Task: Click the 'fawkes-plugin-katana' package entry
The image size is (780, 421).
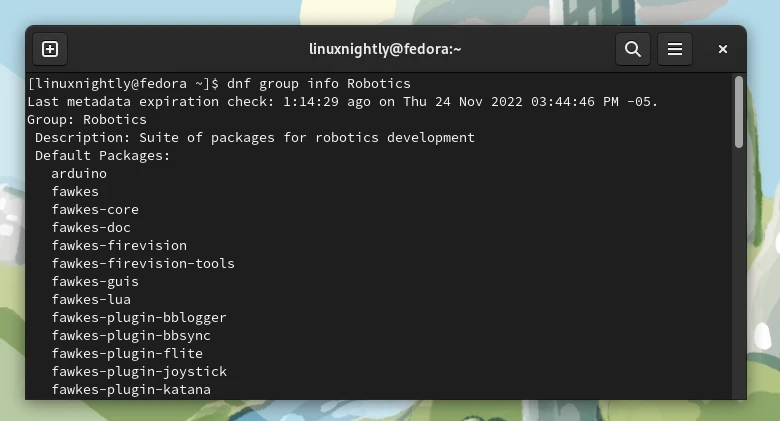Action: [131, 389]
